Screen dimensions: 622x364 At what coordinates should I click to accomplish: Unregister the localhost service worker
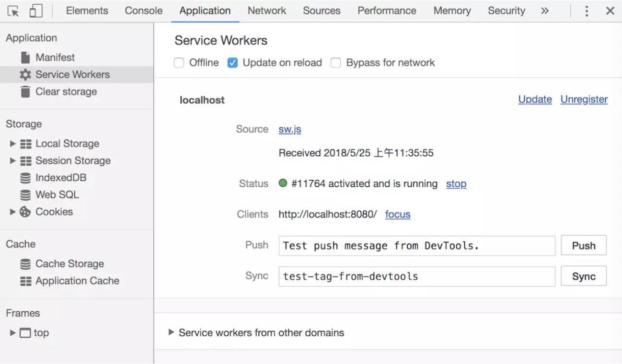[584, 99]
